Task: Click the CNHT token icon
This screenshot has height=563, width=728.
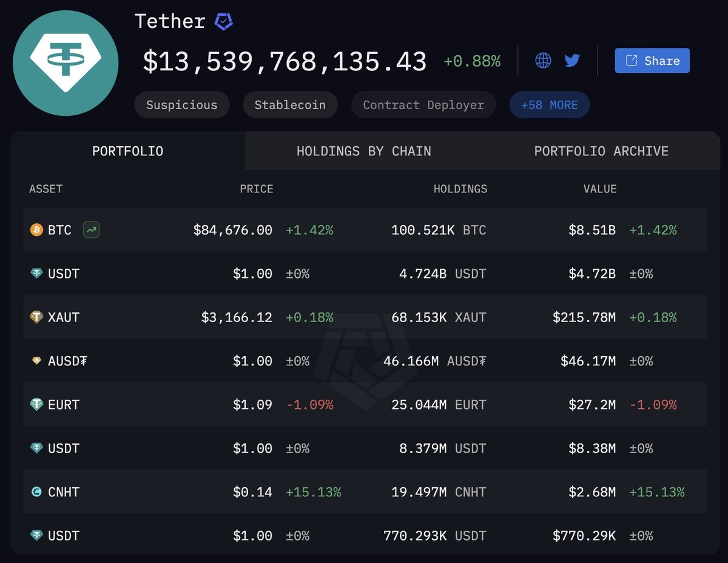Action: 36,492
